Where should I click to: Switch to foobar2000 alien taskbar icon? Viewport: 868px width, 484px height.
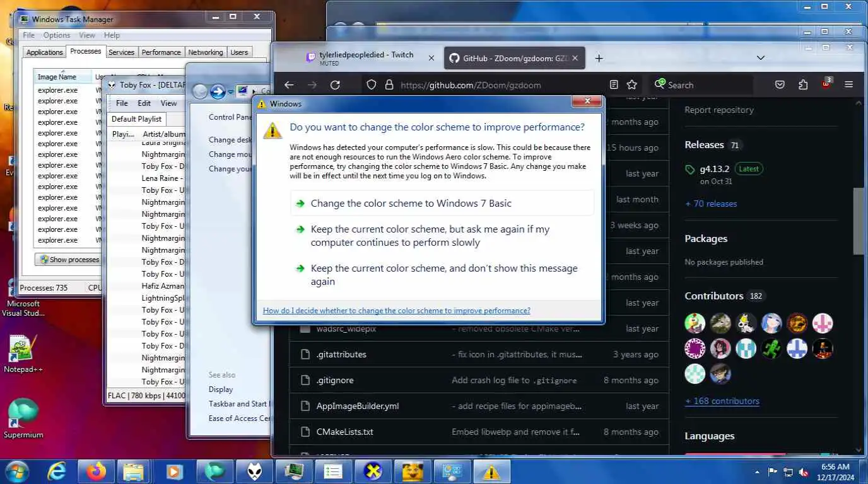pyautogui.click(x=255, y=471)
